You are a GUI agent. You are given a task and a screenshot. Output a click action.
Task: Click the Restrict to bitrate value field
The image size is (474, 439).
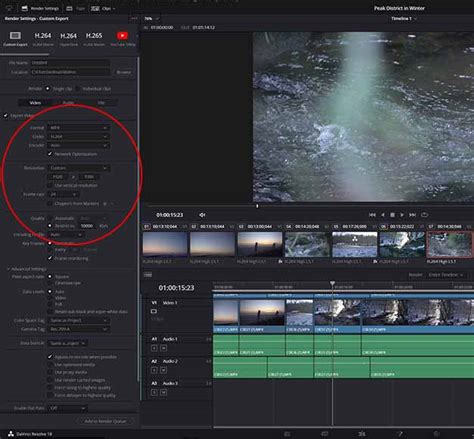click(x=88, y=226)
